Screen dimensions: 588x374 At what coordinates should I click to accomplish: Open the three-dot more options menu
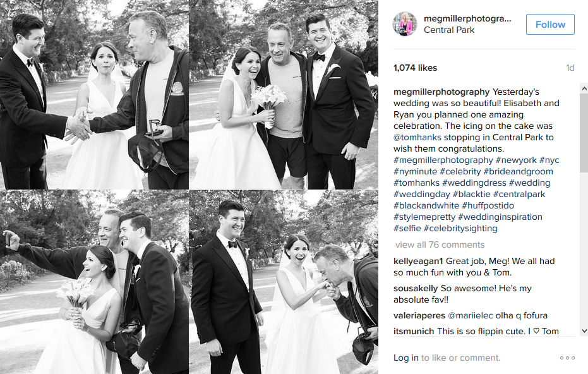[567, 358]
